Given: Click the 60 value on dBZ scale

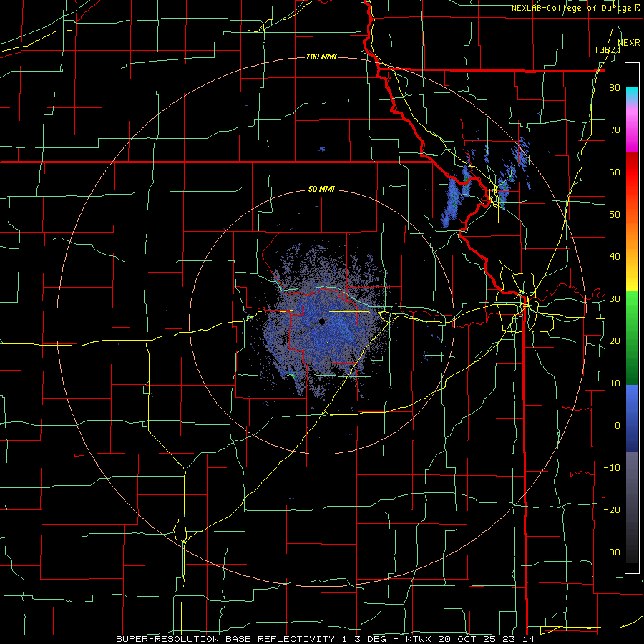Looking at the screenshot, I should click(615, 172).
